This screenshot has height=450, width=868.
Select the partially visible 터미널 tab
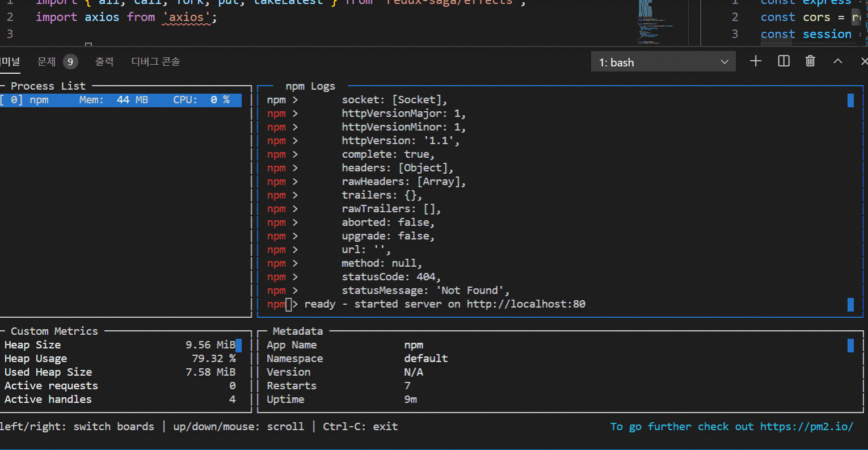coord(10,62)
